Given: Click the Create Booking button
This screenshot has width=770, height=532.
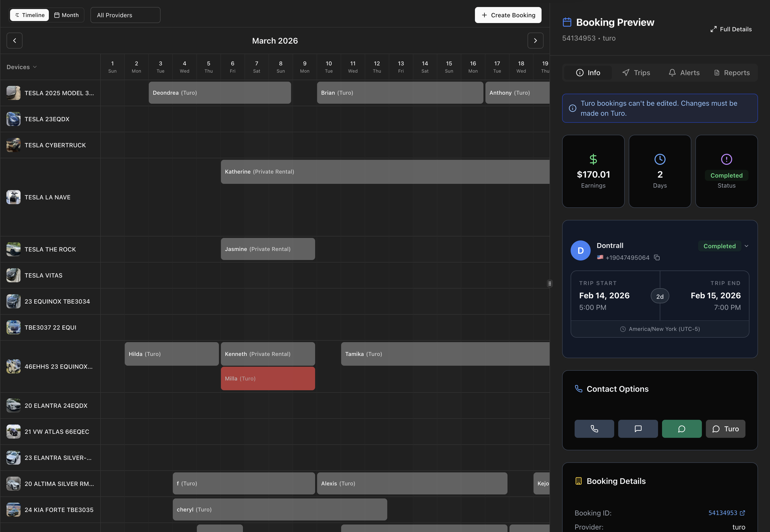Looking at the screenshot, I should point(508,15).
